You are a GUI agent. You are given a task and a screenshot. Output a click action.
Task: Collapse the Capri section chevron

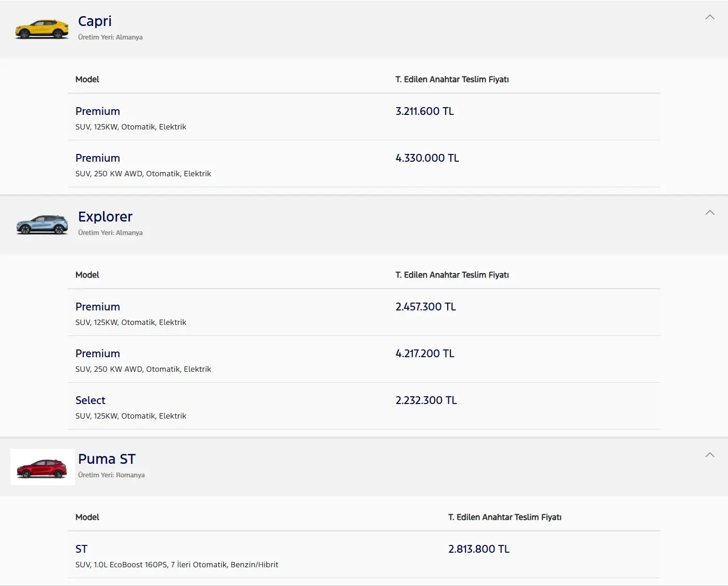710,17
